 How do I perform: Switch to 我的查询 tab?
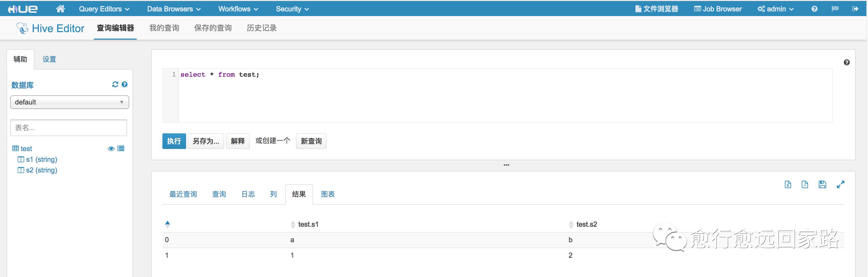click(x=164, y=28)
